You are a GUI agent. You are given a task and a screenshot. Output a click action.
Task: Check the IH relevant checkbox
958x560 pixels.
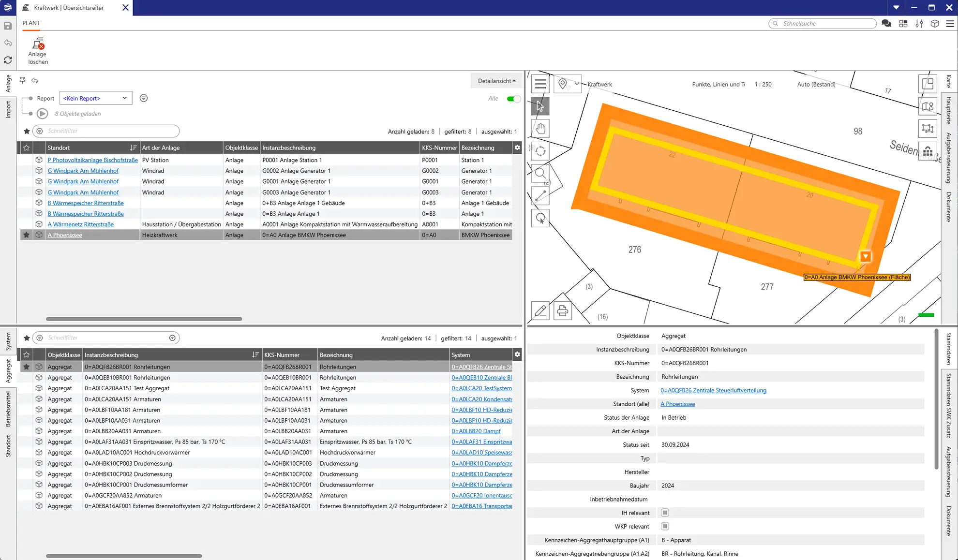(x=665, y=513)
